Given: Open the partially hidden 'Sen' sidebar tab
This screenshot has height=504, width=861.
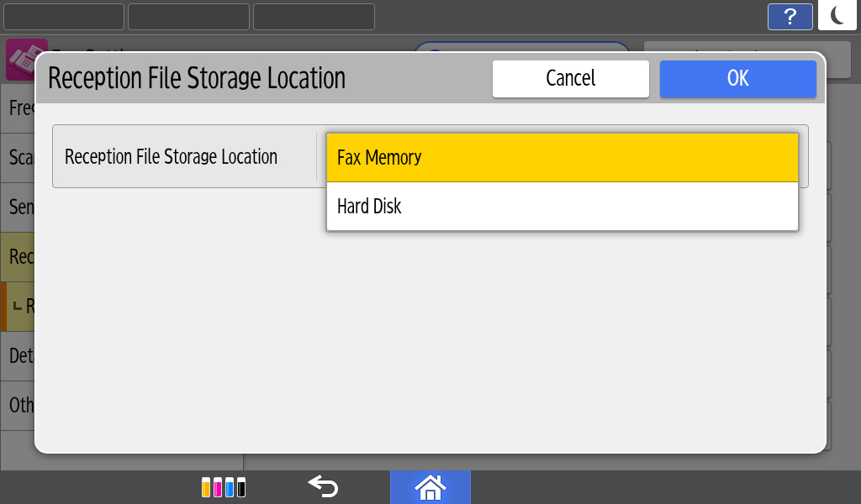Looking at the screenshot, I should click(x=18, y=207).
